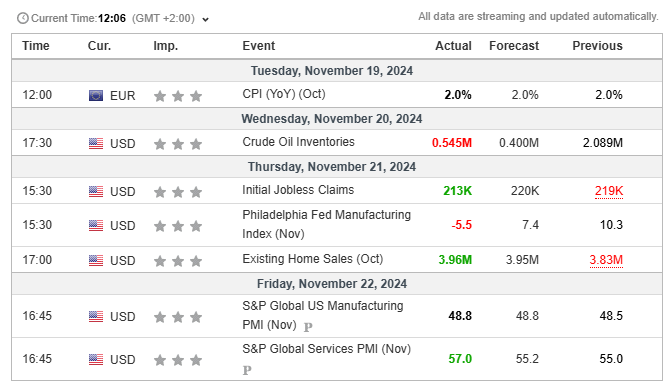Click the revised 219K previous value
Screen dimensions: 672x386
click(609, 191)
